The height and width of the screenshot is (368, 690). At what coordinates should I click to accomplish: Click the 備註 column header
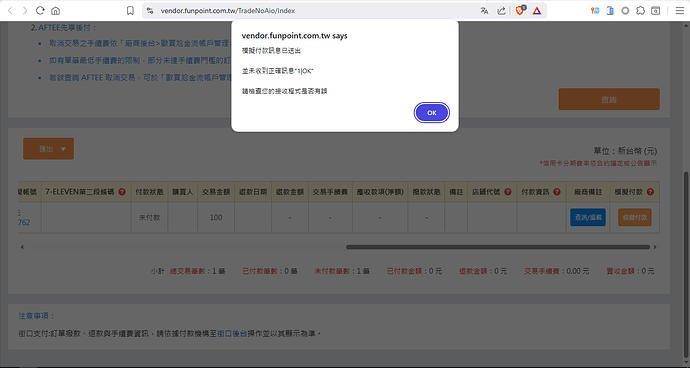point(456,192)
